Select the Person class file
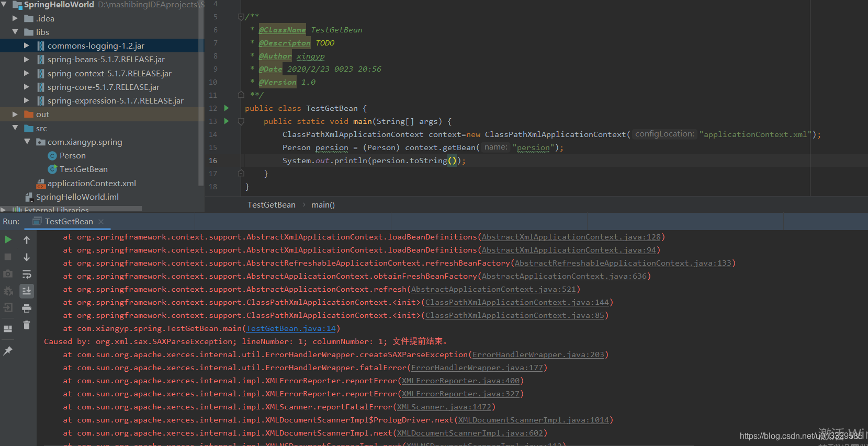The image size is (868, 446). click(x=73, y=156)
